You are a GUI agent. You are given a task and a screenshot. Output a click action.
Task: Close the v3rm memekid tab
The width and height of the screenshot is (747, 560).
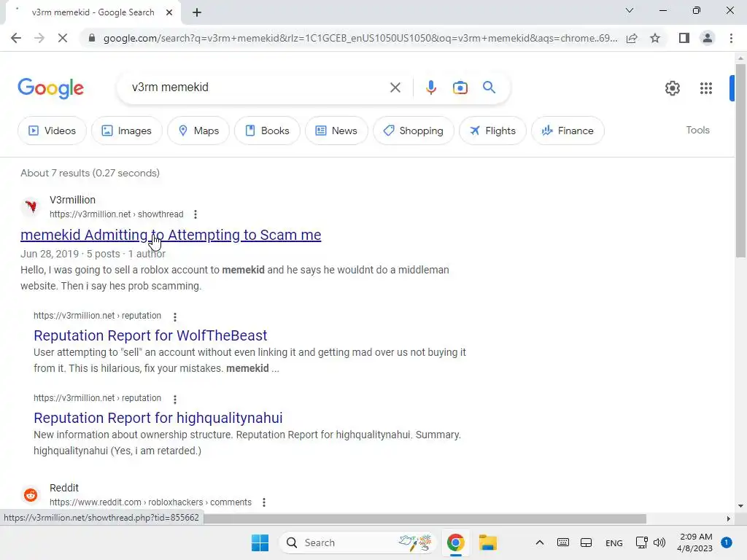coord(169,12)
